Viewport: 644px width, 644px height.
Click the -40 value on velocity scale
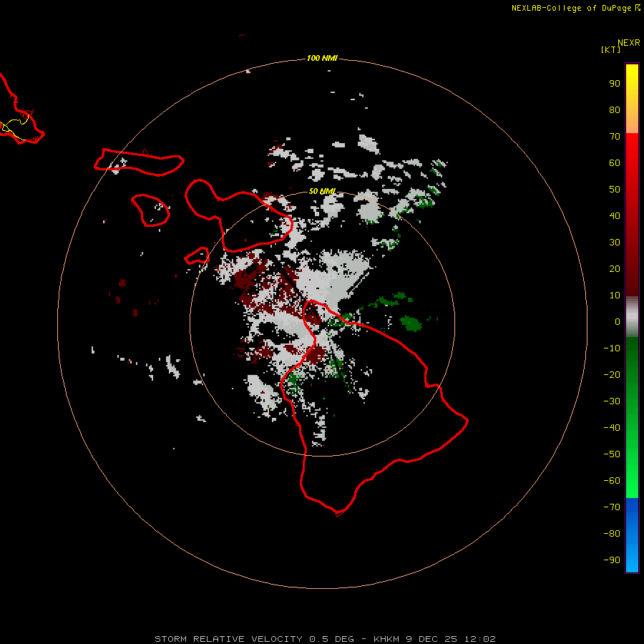pyautogui.click(x=612, y=428)
